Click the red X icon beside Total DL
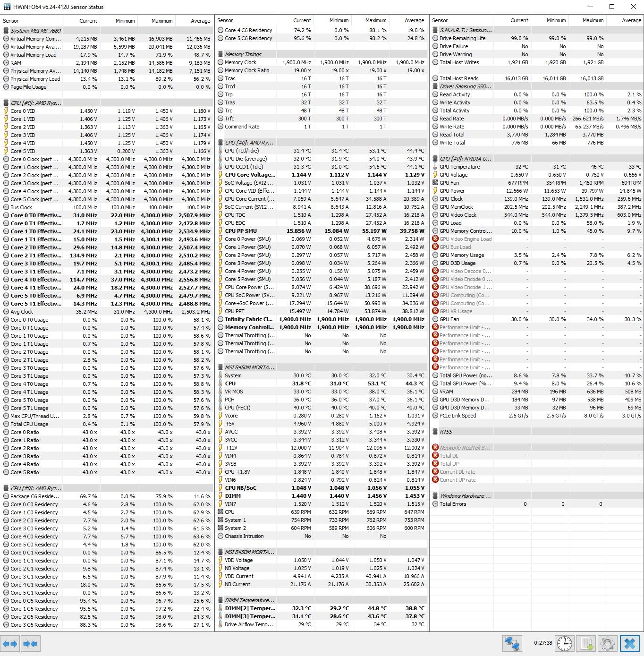 (435, 456)
